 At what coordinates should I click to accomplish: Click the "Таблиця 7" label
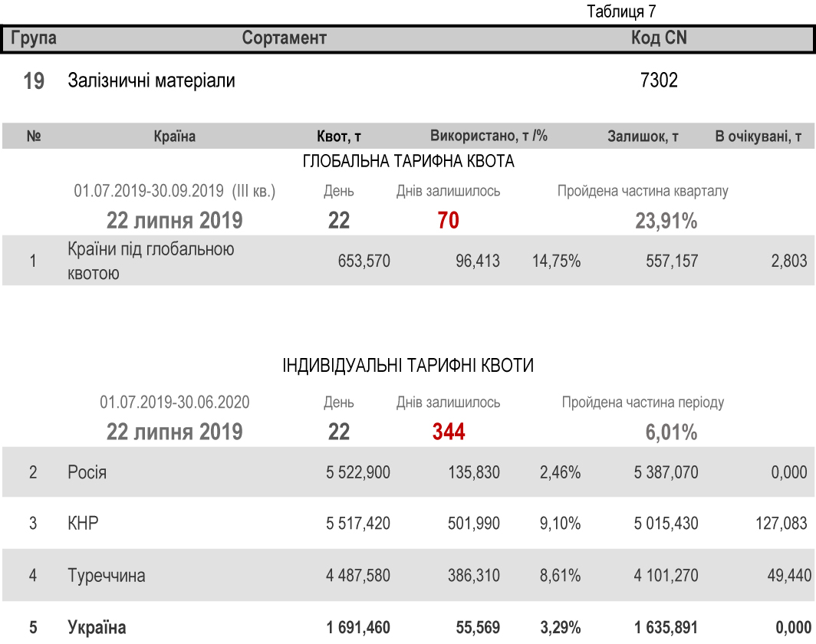[x=621, y=11]
